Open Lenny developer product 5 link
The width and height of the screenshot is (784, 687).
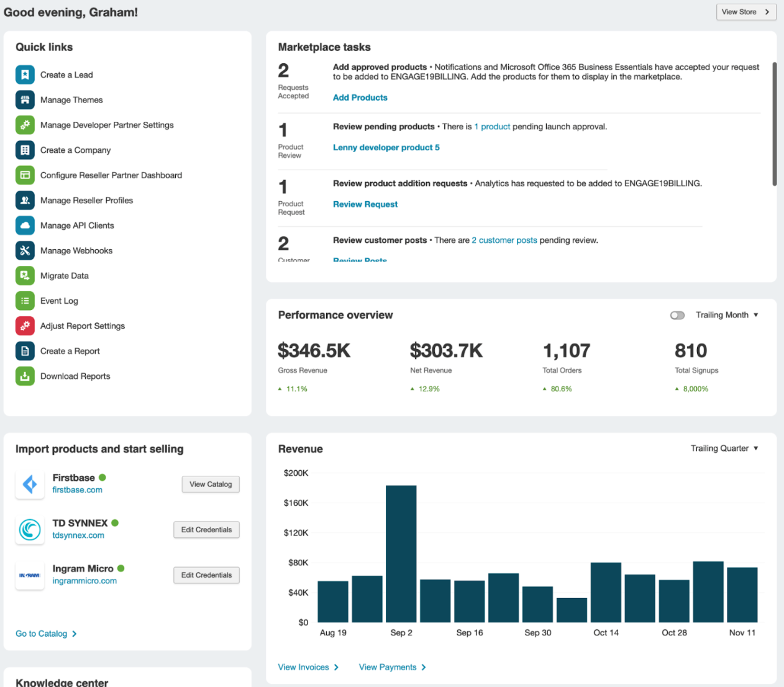[386, 148]
